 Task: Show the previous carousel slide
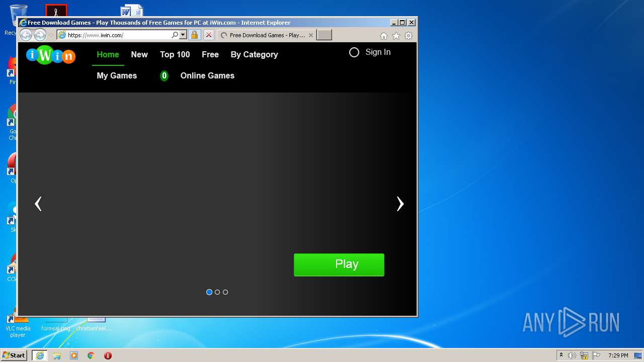[x=38, y=204]
